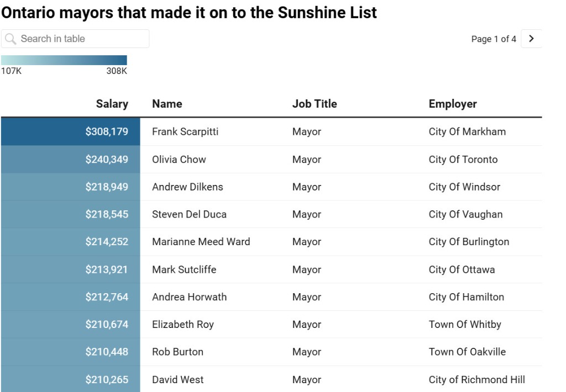Image resolution: width=566 pixels, height=392 pixels.
Task: Click the Sunshine List table title
Action: point(189,13)
